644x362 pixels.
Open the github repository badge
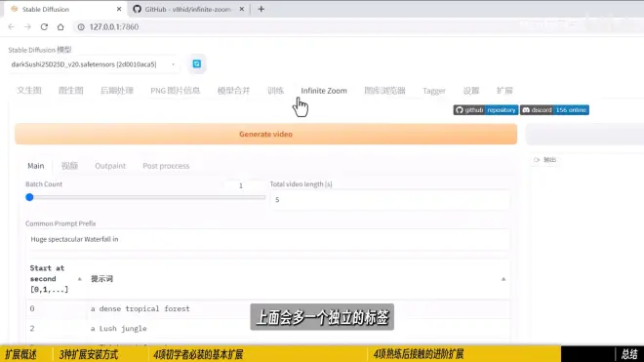pos(486,110)
